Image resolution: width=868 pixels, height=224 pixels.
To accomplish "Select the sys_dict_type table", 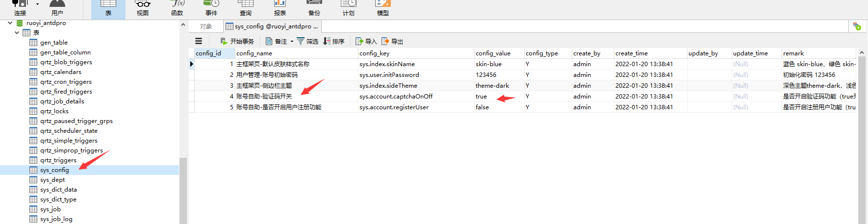I will 58,199.
